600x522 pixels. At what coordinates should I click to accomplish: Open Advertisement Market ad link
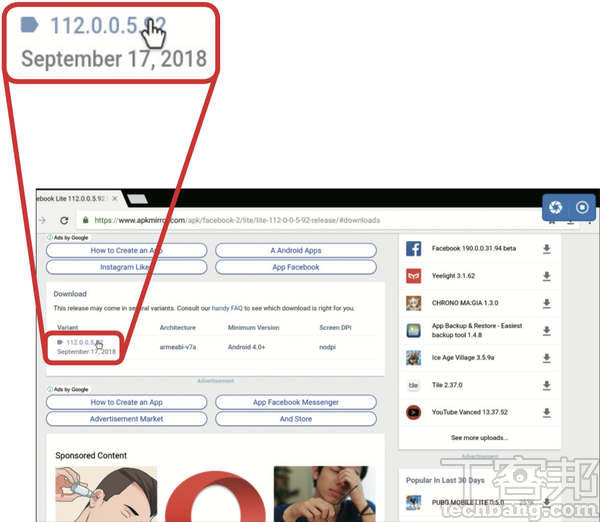127,419
